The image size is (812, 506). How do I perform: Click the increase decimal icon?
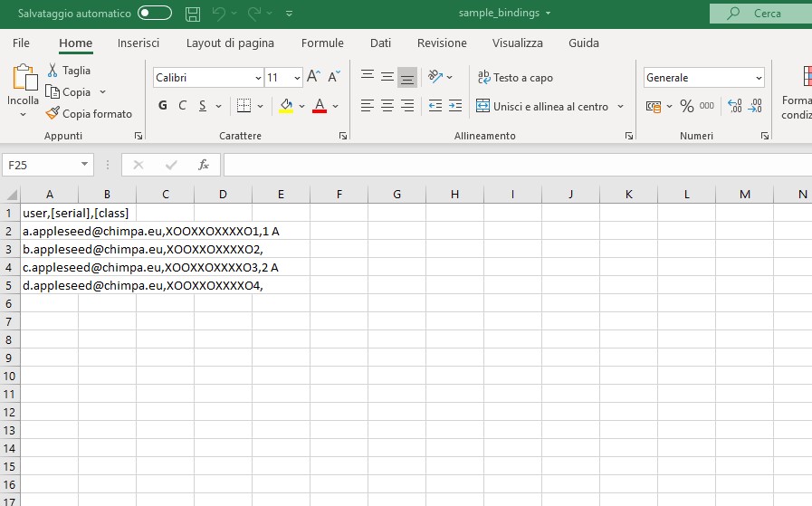[735, 106]
